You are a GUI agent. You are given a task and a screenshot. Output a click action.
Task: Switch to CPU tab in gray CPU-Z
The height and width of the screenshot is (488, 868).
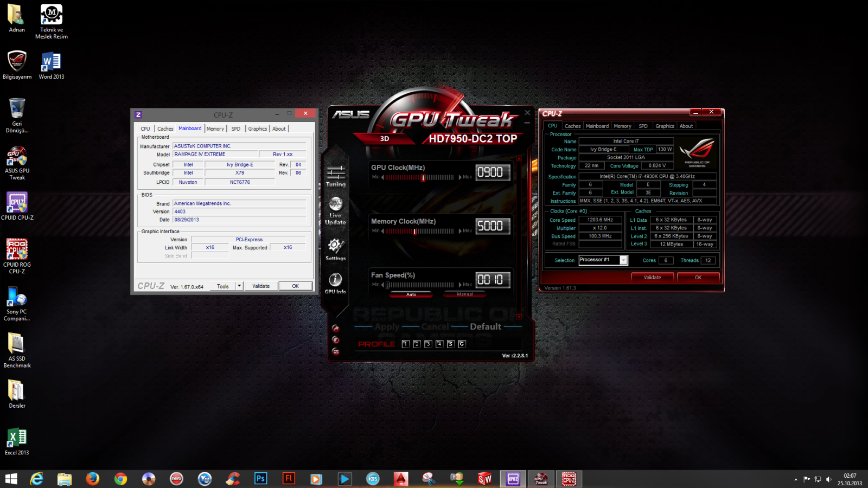[x=145, y=129]
